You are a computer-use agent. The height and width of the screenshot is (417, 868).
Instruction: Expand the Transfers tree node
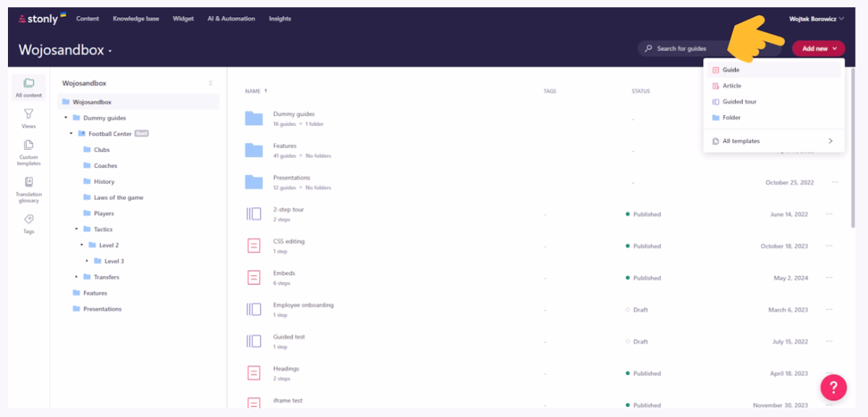click(x=77, y=277)
